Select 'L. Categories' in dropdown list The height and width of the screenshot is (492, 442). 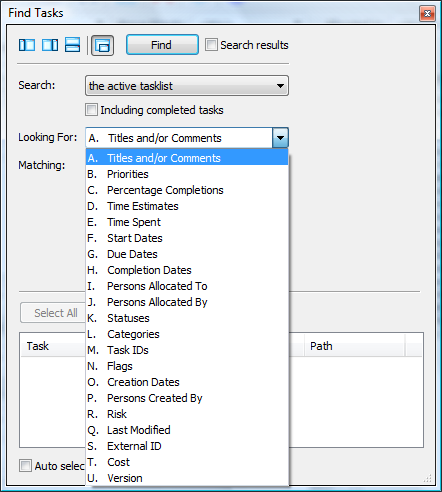tap(187, 334)
